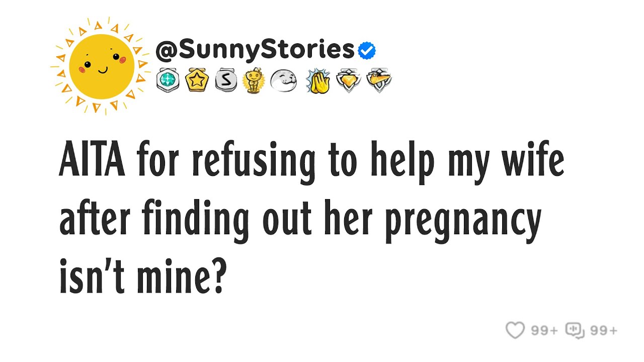
Task: Select the teal diamond gem award
Action: [x=168, y=80]
